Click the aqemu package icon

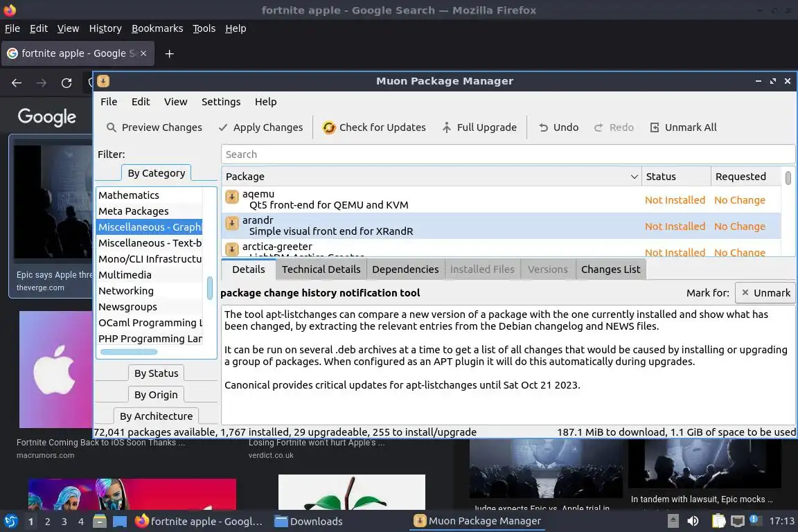tap(232, 197)
